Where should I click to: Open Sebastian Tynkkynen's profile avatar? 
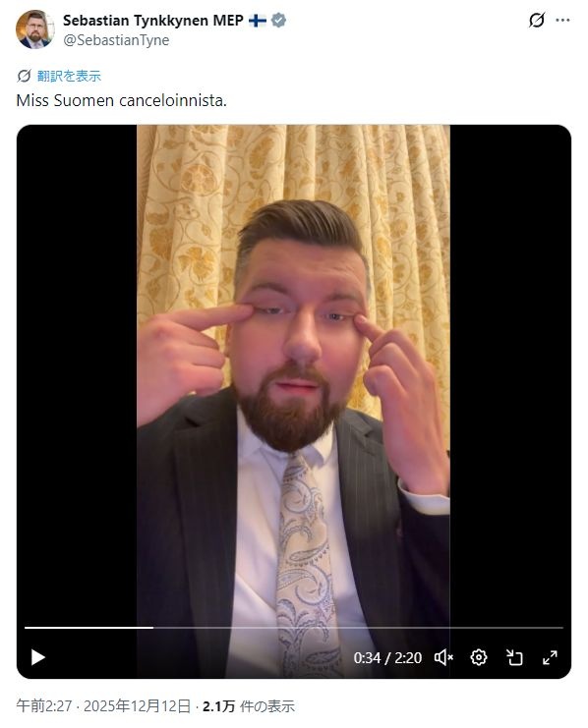click(34, 29)
